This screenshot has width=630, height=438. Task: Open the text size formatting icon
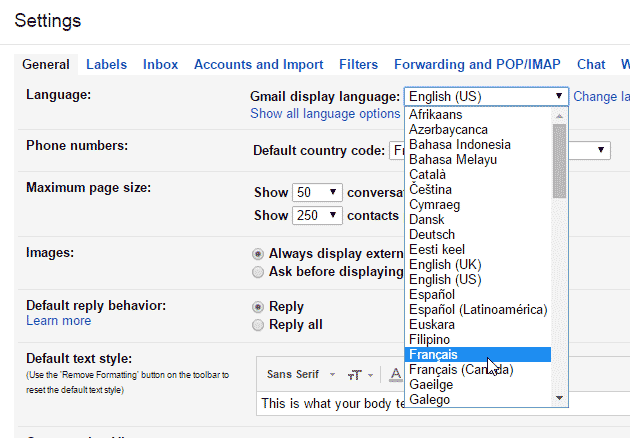pyautogui.click(x=360, y=375)
